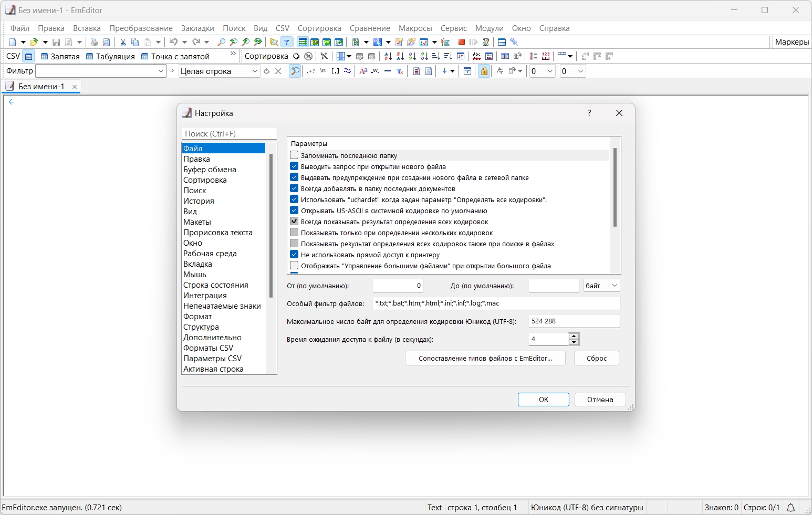Click the Find in Files icon
Screen dimensions: 812x515
274,42
